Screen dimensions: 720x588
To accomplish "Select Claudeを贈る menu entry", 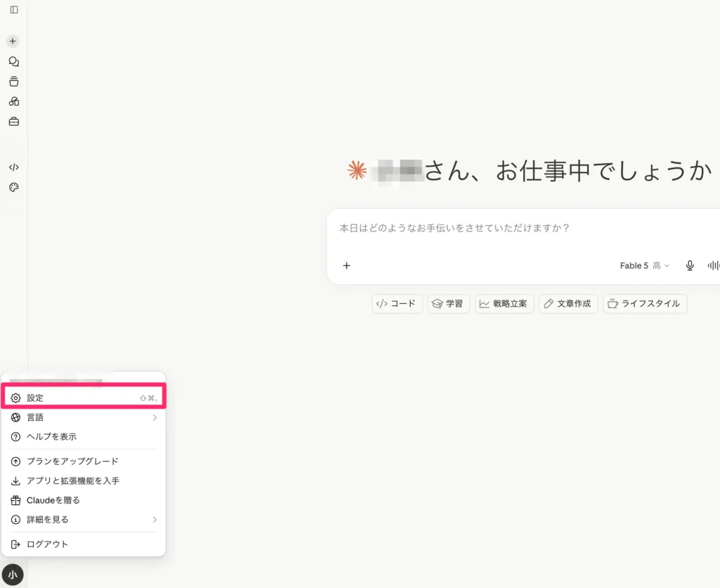I will point(84,500).
